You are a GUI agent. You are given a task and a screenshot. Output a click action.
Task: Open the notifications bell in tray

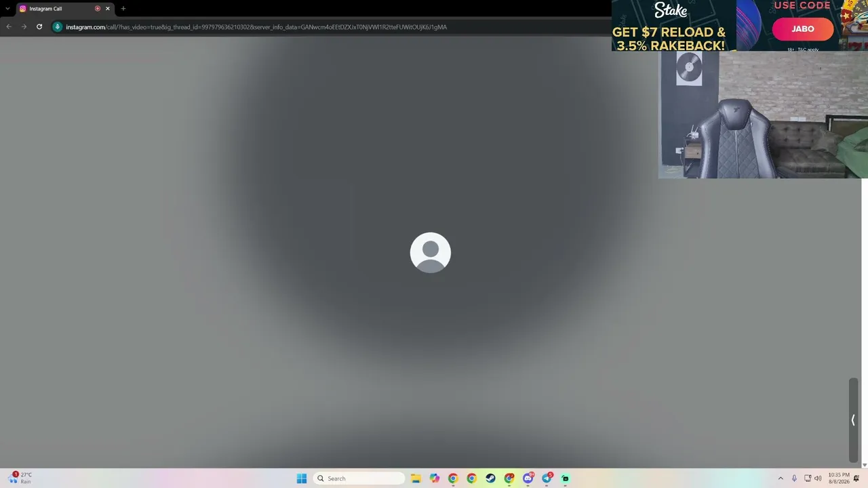coord(857,479)
